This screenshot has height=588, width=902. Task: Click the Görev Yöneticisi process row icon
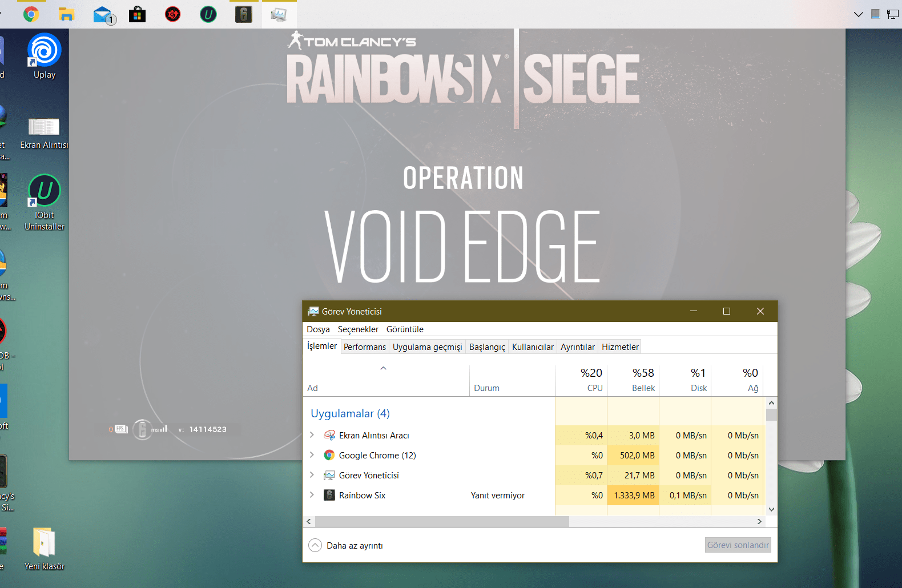tap(329, 476)
